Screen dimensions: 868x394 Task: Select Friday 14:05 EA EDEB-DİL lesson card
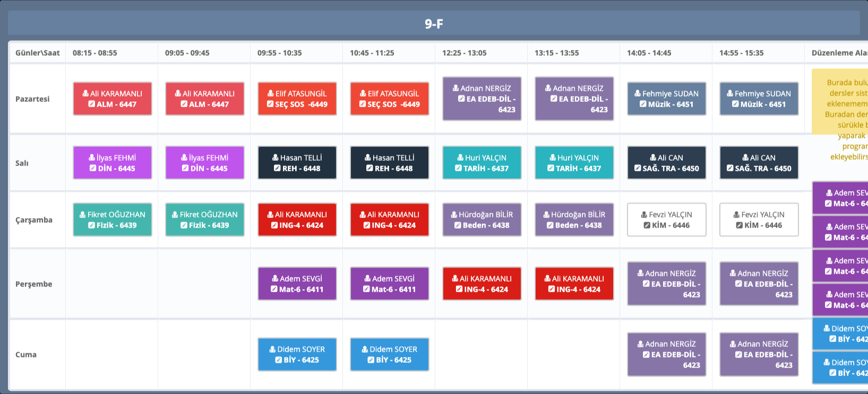[666, 354]
